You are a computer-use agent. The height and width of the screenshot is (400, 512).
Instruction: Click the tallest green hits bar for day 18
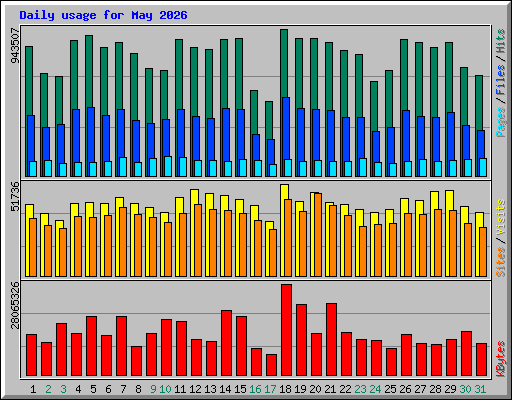click(x=284, y=63)
